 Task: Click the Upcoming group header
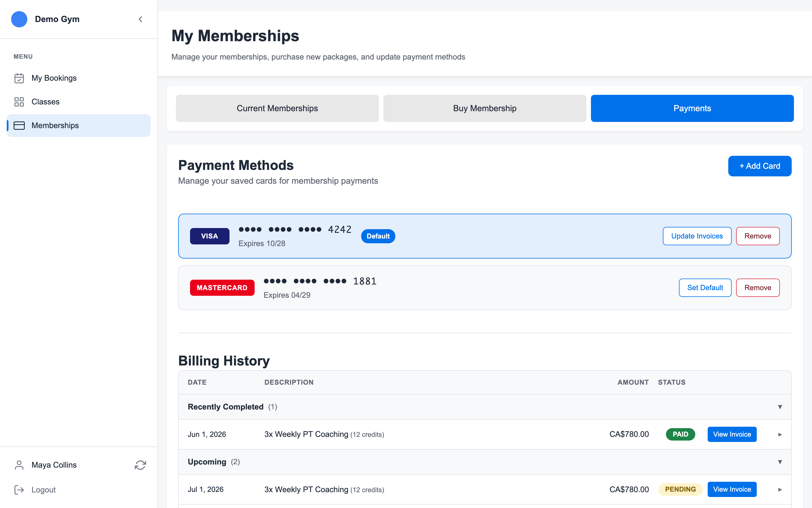point(485,462)
